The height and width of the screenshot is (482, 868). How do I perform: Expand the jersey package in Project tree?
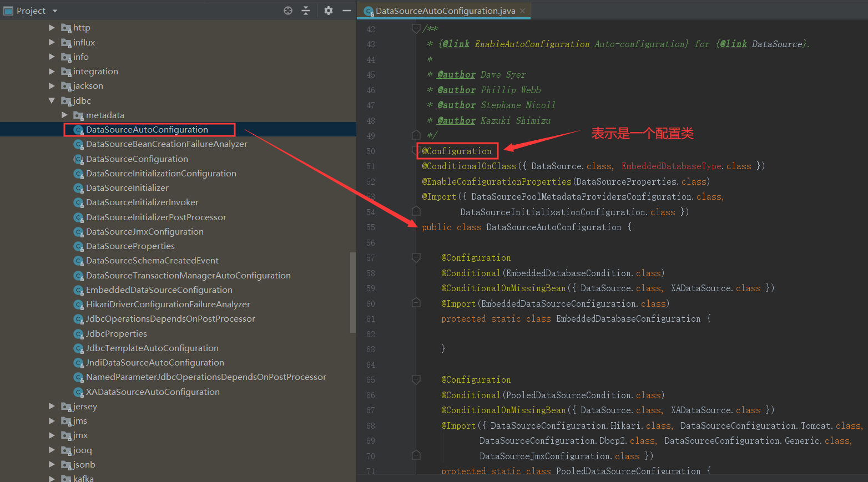coord(52,406)
